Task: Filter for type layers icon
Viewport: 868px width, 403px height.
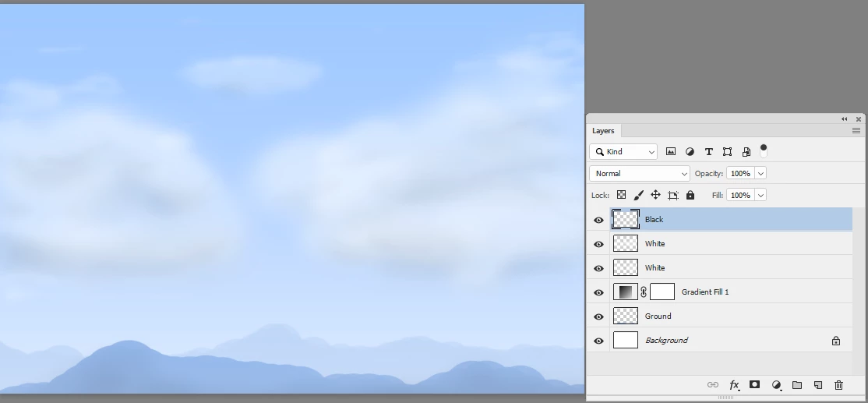Action: coord(708,152)
